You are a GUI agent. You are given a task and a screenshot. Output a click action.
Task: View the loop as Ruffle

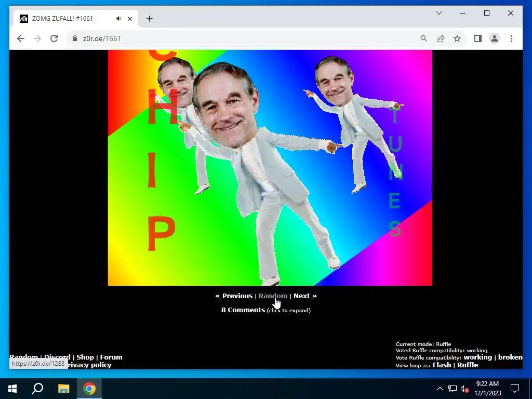click(468, 365)
